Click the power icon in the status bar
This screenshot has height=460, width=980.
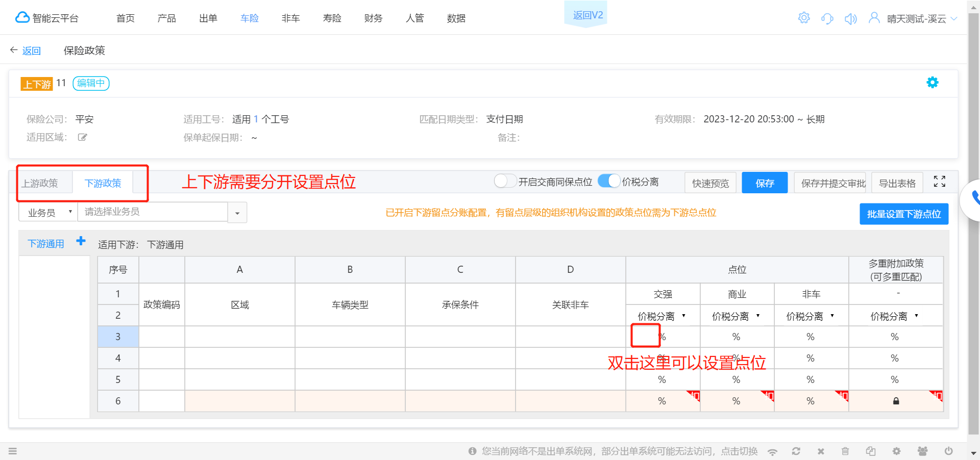(948, 451)
